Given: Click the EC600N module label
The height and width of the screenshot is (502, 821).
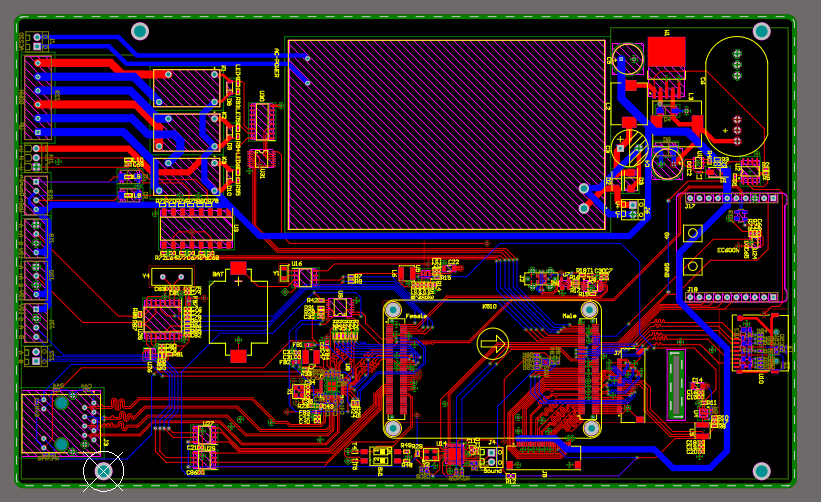Looking at the screenshot, I should click(x=729, y=250).
